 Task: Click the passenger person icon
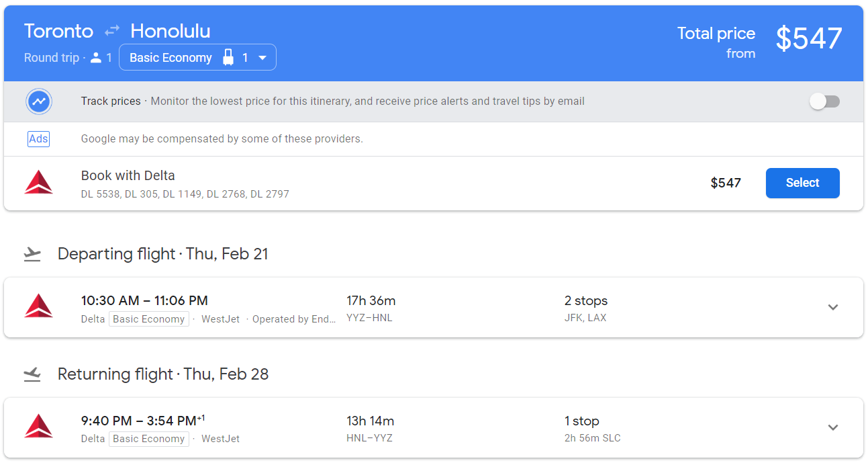tap(95, 58)
